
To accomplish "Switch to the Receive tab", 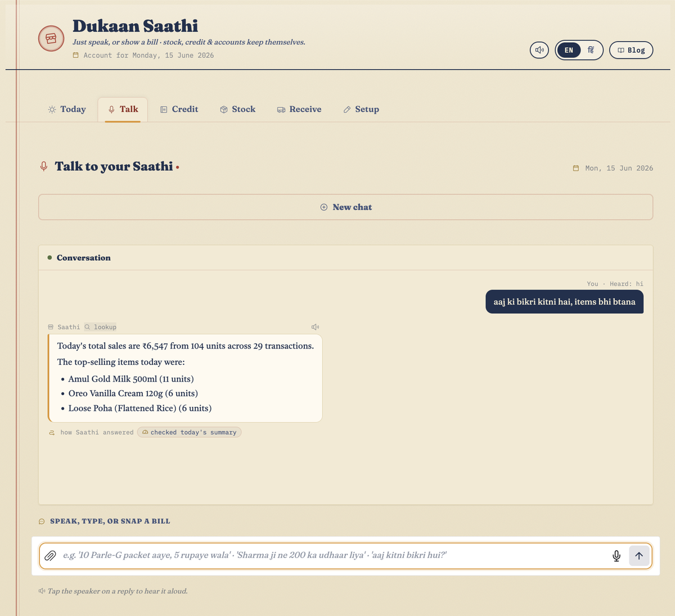I will [299, 110].
